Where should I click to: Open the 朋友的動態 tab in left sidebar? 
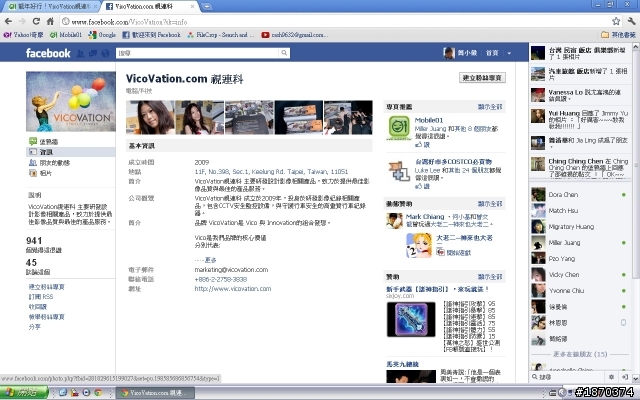pos(49,163)
